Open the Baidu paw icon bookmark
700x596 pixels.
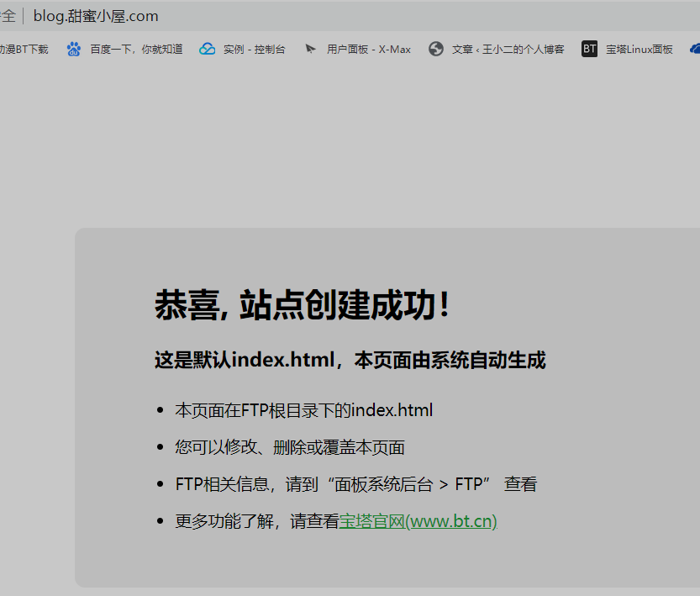(74, 49)
